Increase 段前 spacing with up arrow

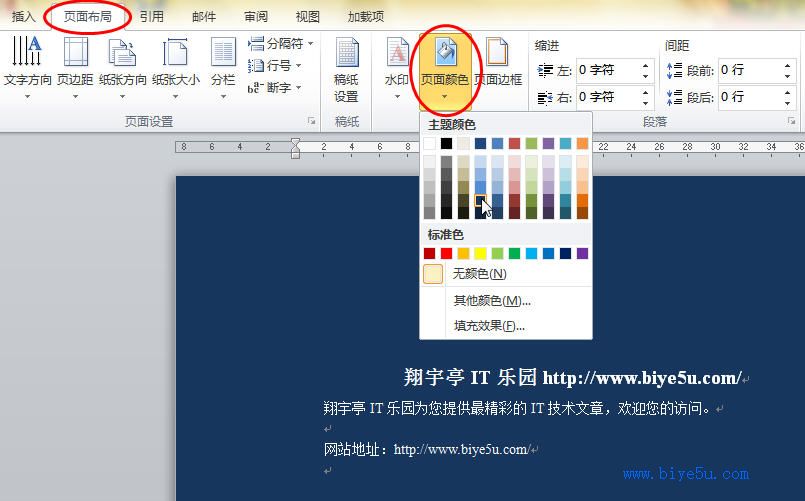(787, 65)
